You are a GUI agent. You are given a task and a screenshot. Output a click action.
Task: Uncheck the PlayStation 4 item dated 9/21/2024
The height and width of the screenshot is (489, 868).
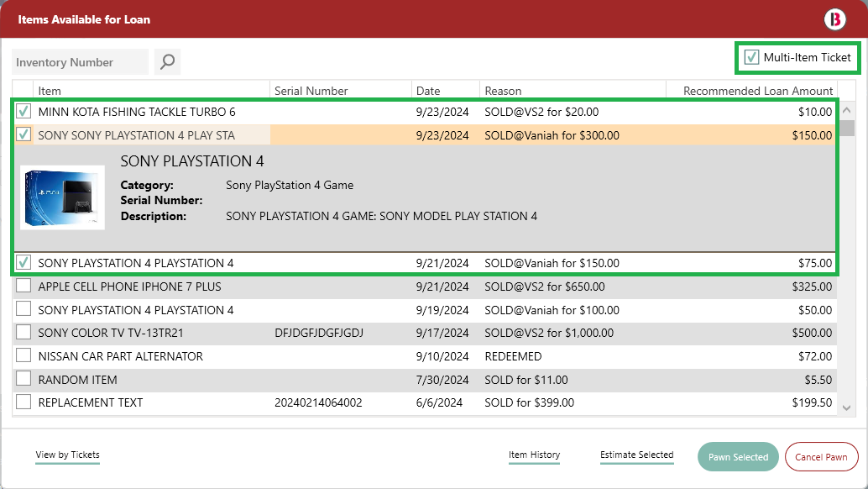tap(24, 262)
